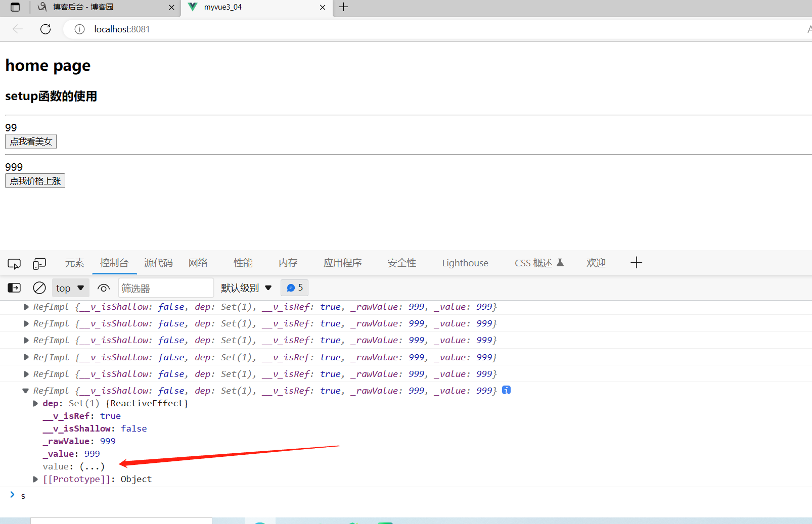The image size is (812, 524).
Task: Click the _rawValue: 999 property row
Action: pyautogui.click(x=79, y=441)
